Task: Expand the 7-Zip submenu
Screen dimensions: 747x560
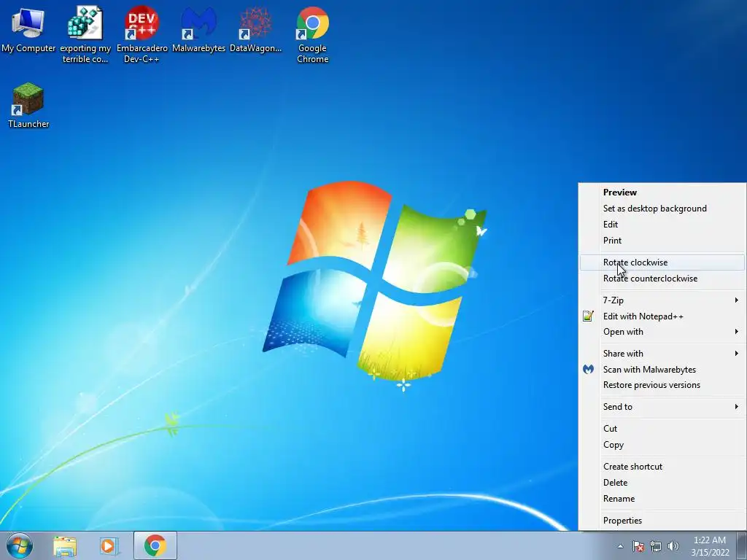Action: [x=662, y=300]
